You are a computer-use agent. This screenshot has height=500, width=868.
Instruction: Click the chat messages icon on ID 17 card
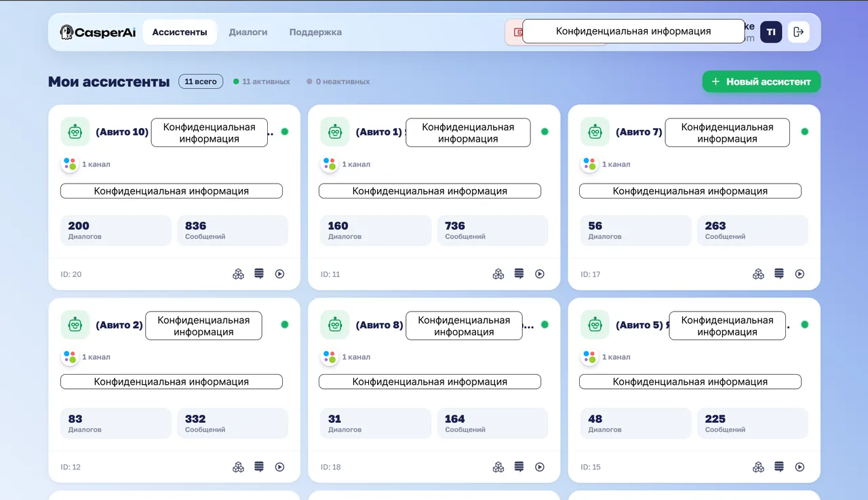coord(779,274)
